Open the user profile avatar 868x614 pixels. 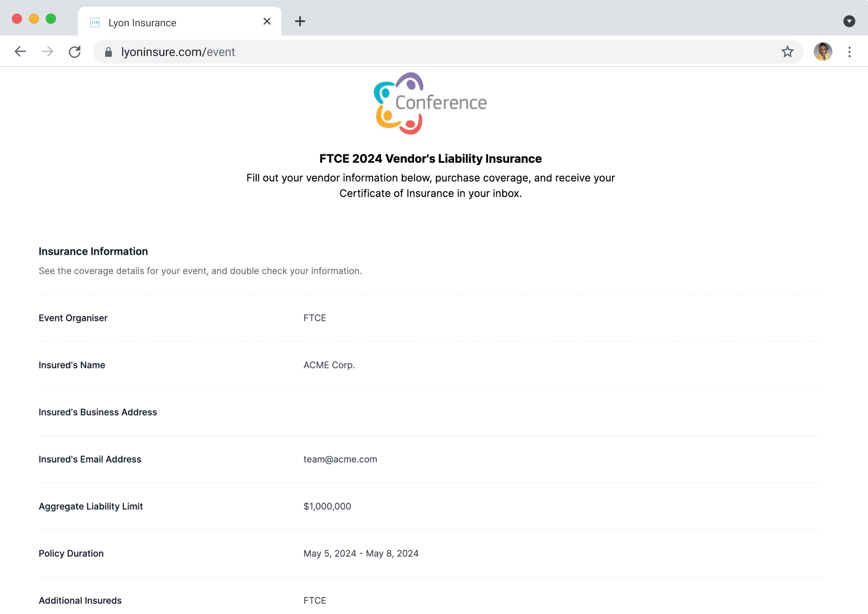[823, 52]
